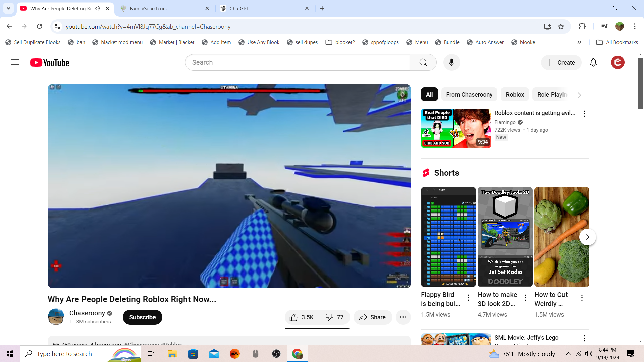Select the Roblox filter chip
The image size is (644, 362).
click(x=515, y=95)
